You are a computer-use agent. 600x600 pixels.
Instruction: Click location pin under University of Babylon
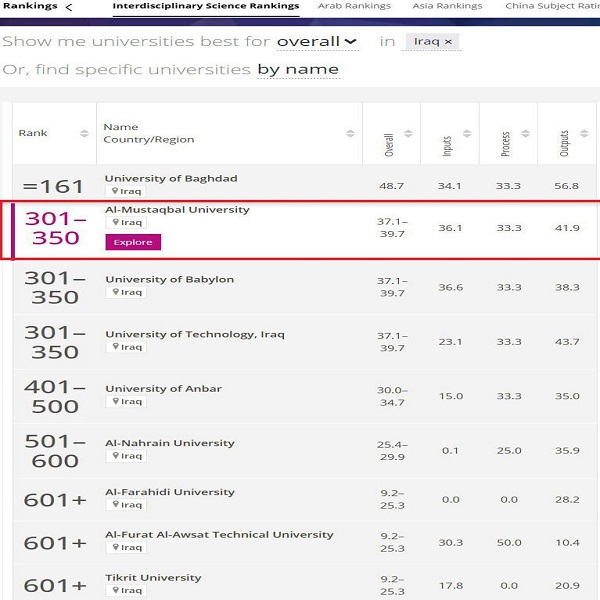tap(115, 292)
